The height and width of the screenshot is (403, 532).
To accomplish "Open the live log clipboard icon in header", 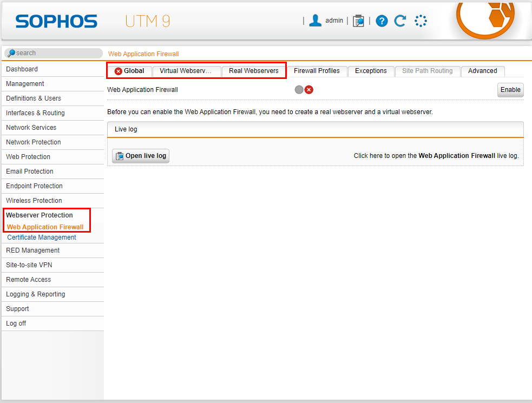I will [x=358, y=20].
